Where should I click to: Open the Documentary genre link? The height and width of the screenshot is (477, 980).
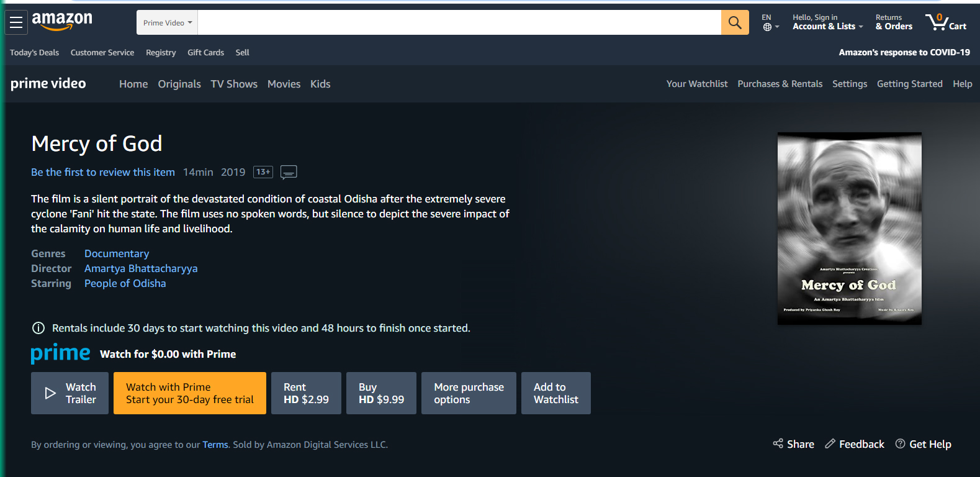(117, 253)
